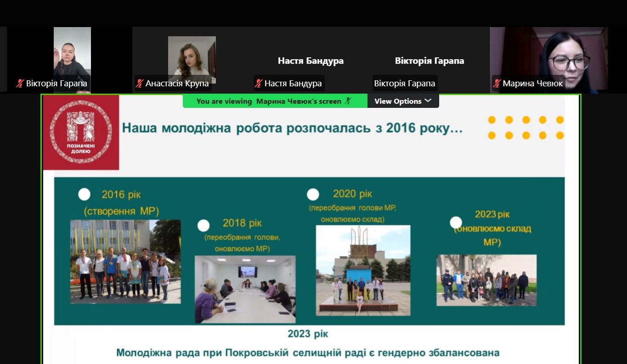Click muted mic icon on Настя Бандура label

259,84
